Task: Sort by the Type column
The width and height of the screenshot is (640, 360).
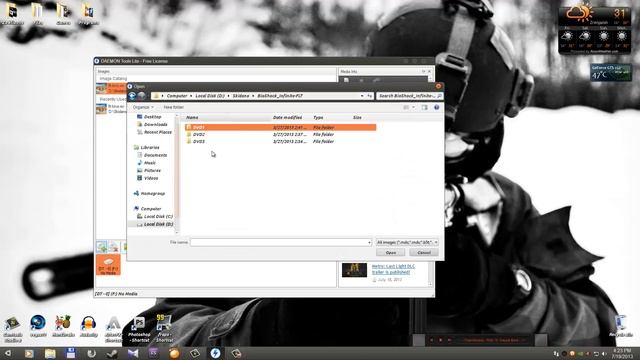Action: click(318, 118)
